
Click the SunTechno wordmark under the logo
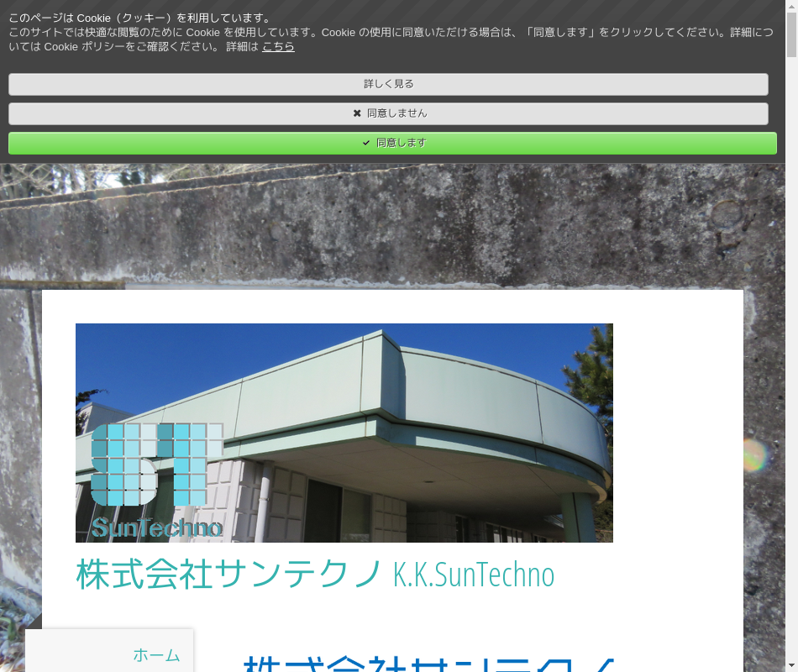156,528
